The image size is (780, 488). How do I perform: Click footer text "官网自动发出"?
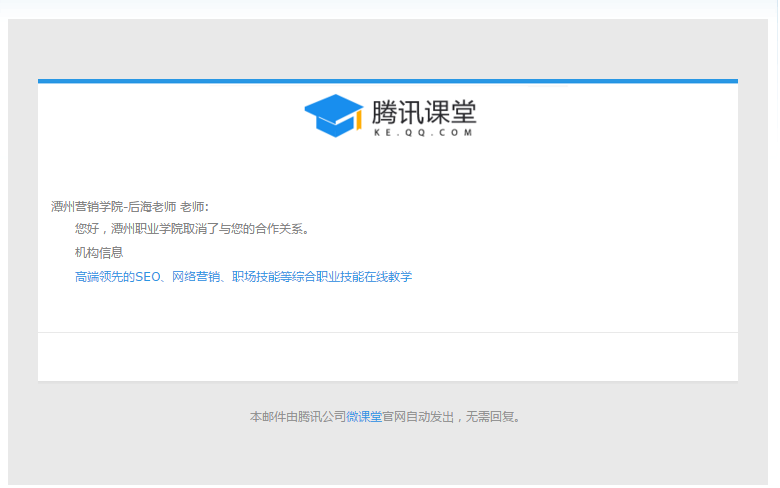(418, 416)
